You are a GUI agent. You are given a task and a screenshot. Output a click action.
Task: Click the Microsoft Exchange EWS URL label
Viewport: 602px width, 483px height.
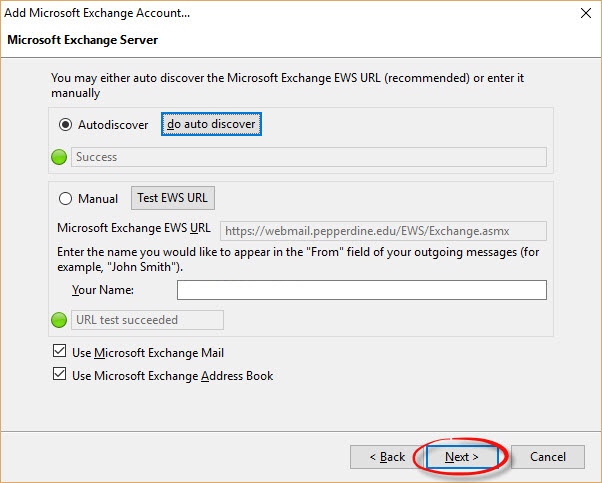(134, 228)
